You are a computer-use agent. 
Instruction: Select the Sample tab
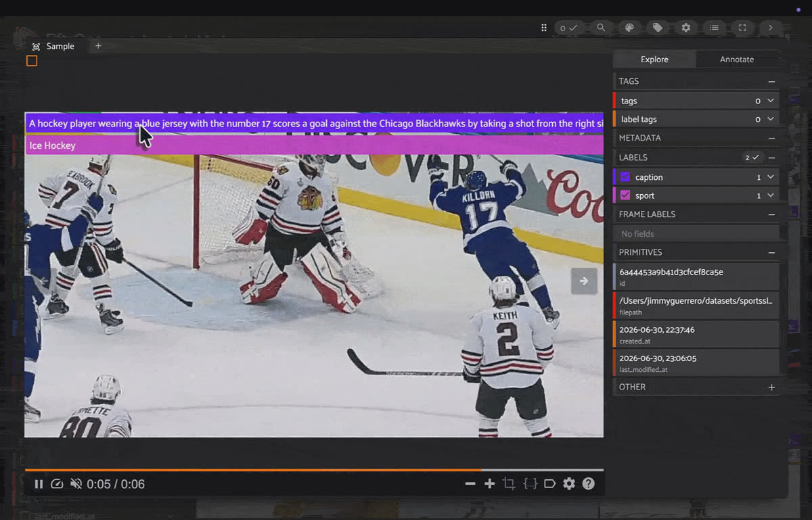click(53, 46)
